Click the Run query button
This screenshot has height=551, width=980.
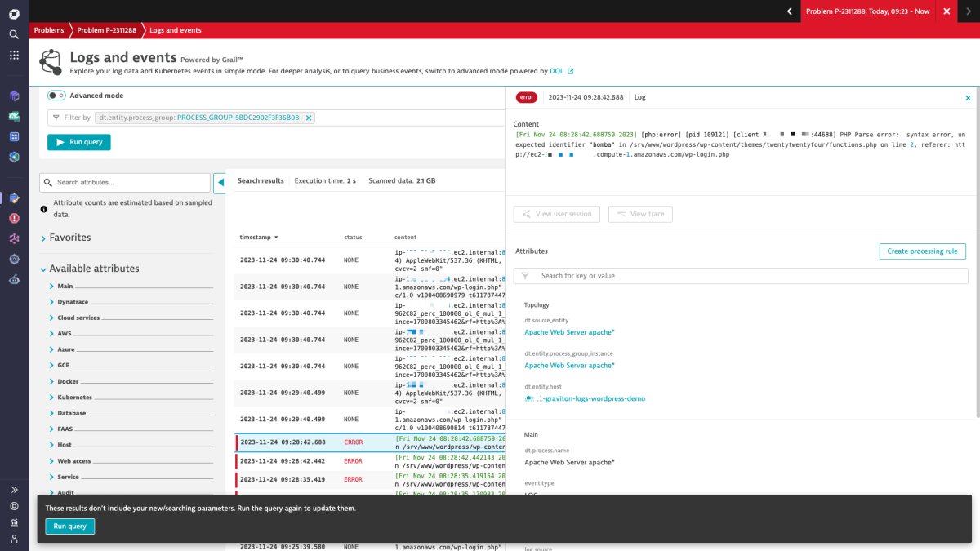(x=78, y=142)
